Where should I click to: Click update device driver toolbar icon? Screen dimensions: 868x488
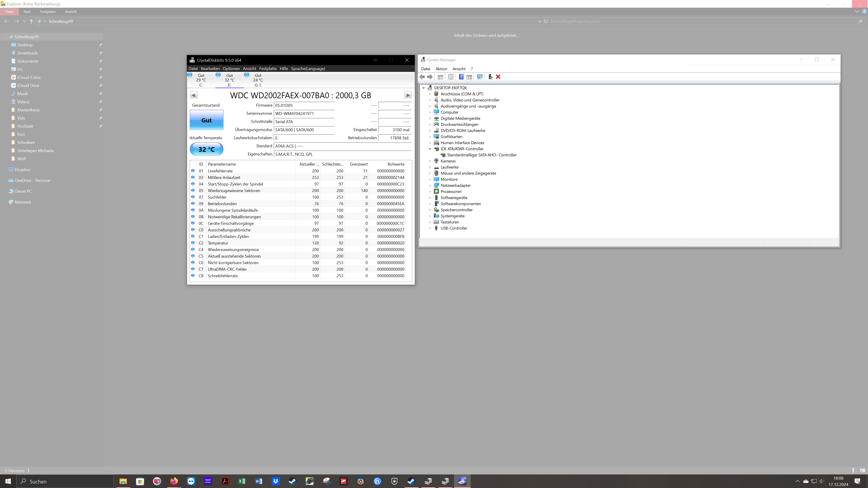(490, 77)
